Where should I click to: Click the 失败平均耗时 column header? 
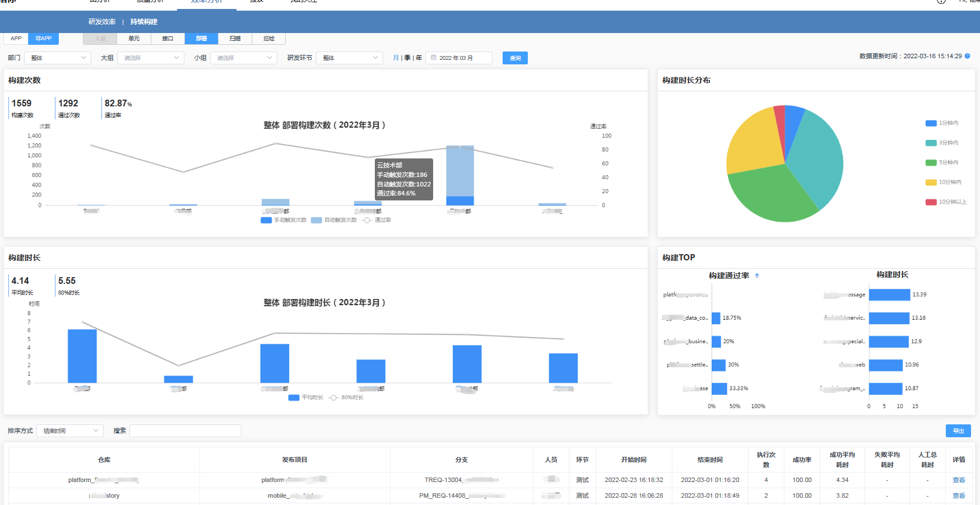(x=887, y=460)
